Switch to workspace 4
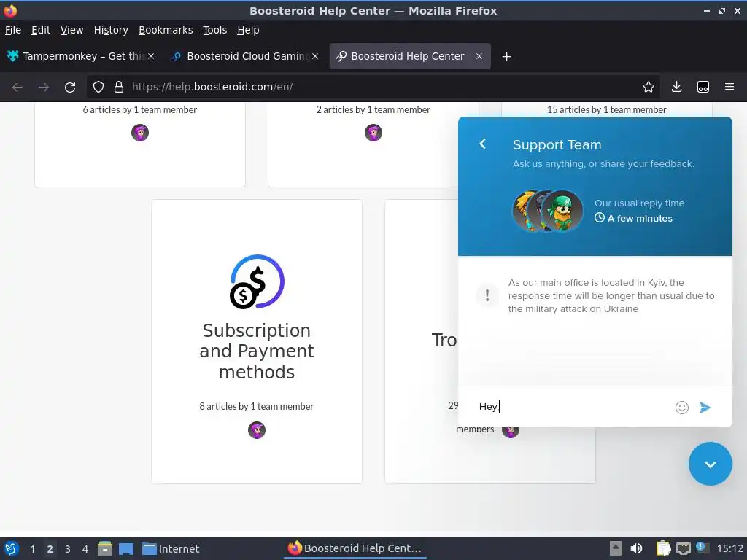 click(x=85, y=549)
